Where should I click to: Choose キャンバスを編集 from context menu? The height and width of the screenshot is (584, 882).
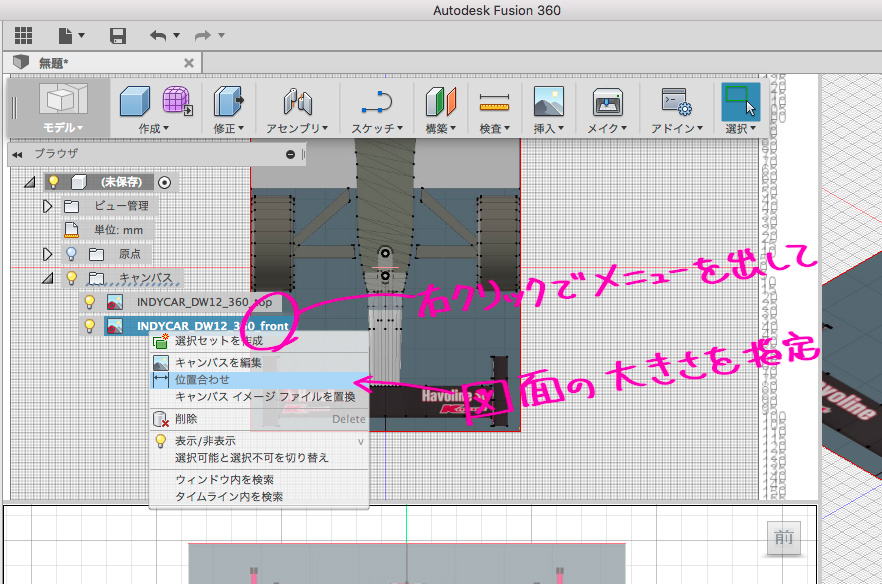259,363
